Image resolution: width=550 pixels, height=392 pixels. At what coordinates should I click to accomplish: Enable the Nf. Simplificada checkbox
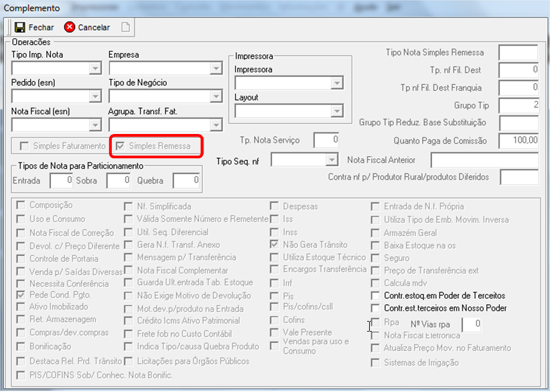[x=129, y=206]
